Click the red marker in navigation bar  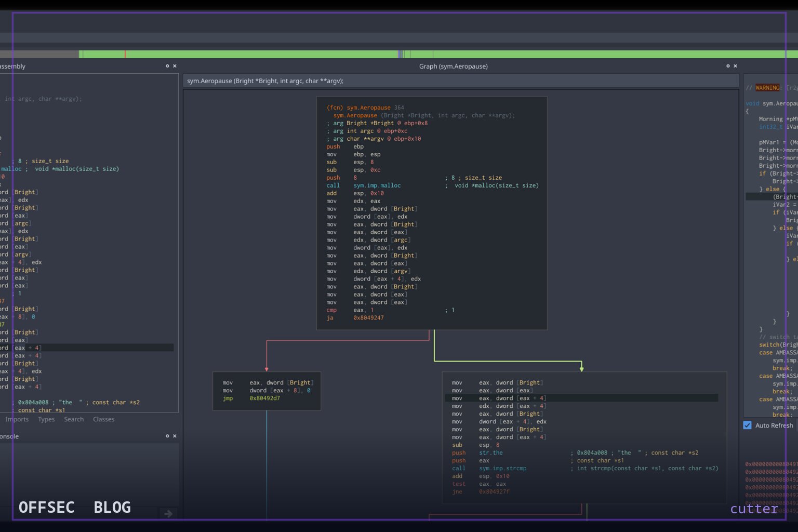click(125, 54)
